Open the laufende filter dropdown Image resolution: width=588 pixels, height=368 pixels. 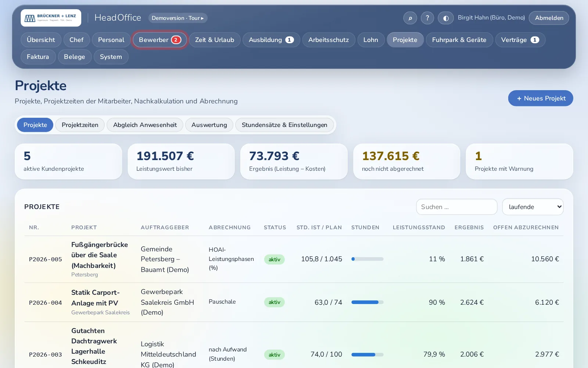coord(533,207)
